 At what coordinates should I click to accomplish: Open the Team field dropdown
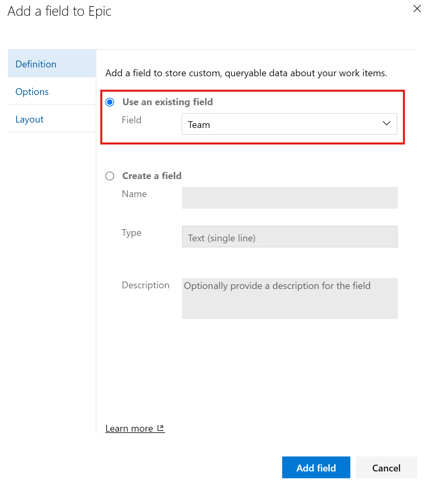point(289,124)
